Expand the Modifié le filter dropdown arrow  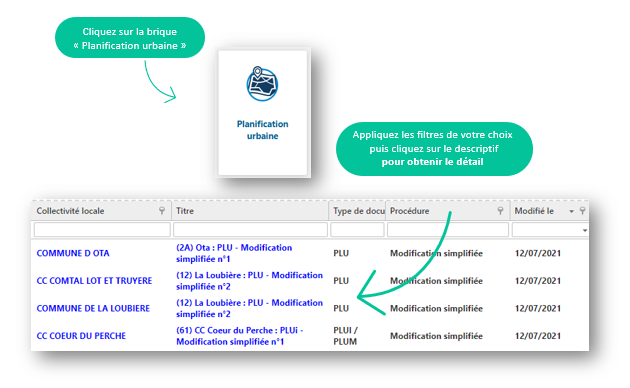point(585,231)
